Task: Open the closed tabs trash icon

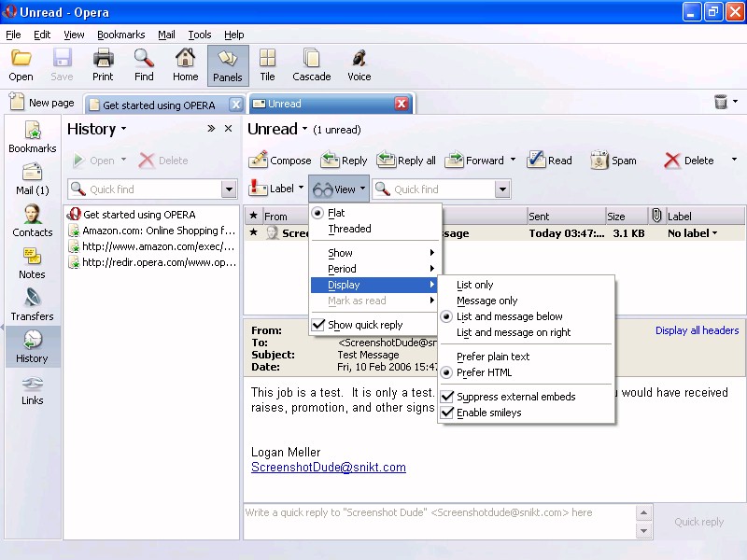Action: pyautogui.click(x=721, y=102)
